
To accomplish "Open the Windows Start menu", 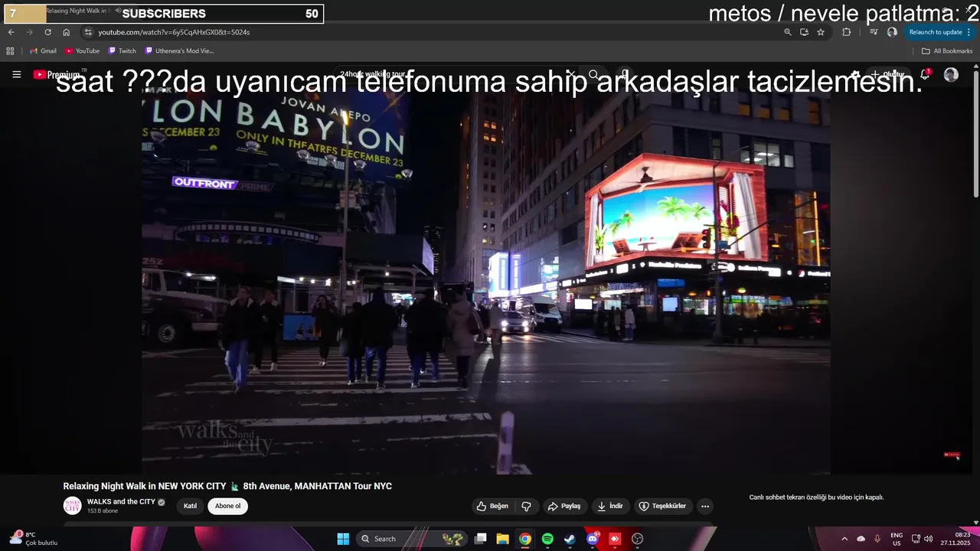I will coord(343,539).
